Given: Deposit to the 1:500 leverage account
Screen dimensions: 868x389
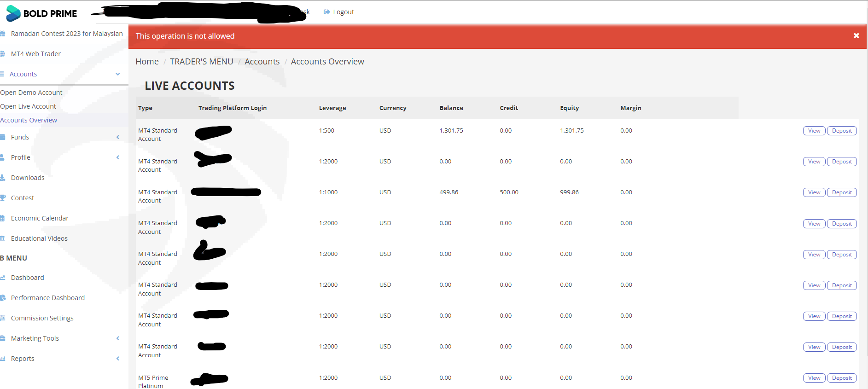Looking at the screenshot, I should click(x=842, y=131).
